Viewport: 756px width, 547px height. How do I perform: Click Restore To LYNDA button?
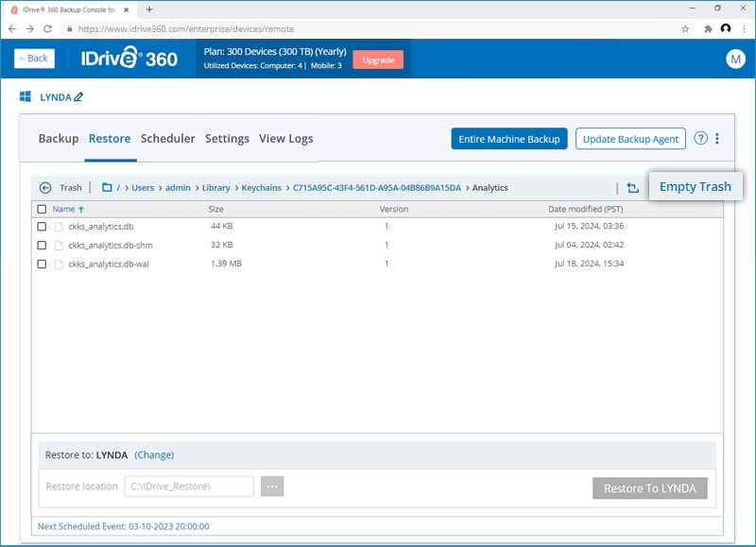[x=649, y=488]
